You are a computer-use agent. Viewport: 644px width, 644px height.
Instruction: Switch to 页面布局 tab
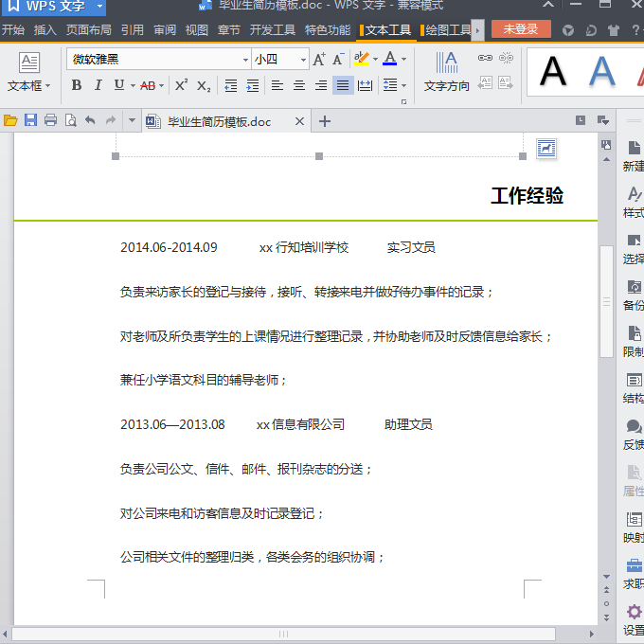pyautogui.click(x=88, y=30)
